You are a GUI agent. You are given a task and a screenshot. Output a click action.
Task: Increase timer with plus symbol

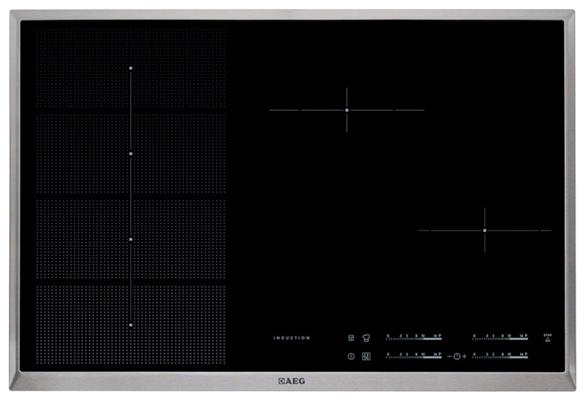click(464, 356)
